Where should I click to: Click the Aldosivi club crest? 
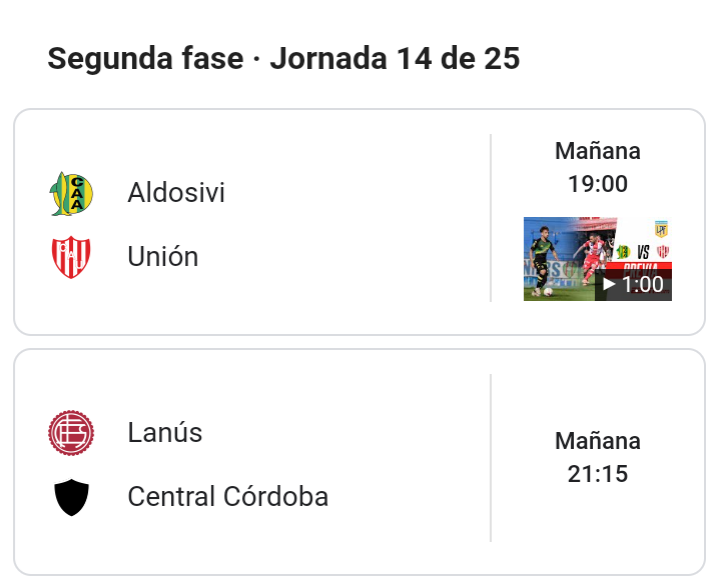[71, 193]
